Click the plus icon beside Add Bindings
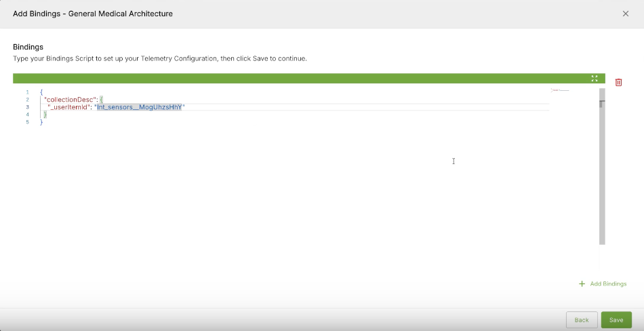 (582, 284)
